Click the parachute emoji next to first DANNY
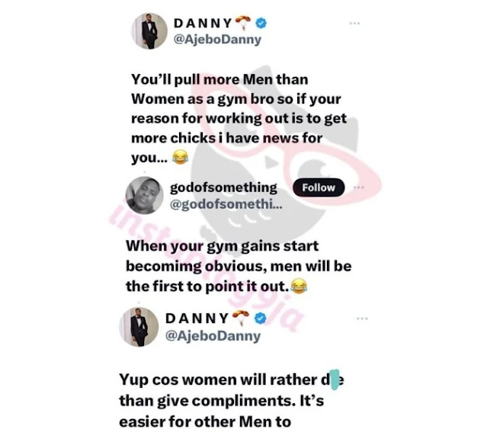 (243, 23)
